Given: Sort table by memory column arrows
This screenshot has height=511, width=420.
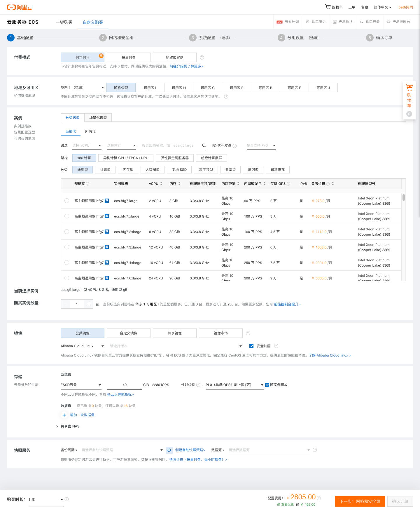Looking at the screenshot, I should [x=179, y=184].
